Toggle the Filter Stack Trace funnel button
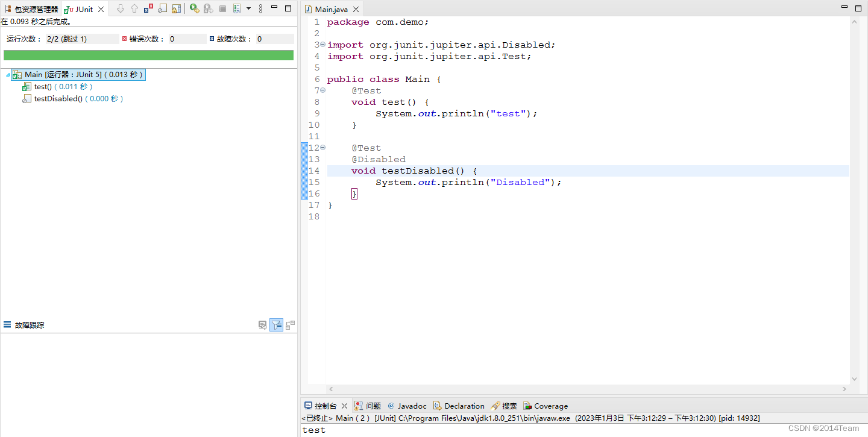 point(276,325)
